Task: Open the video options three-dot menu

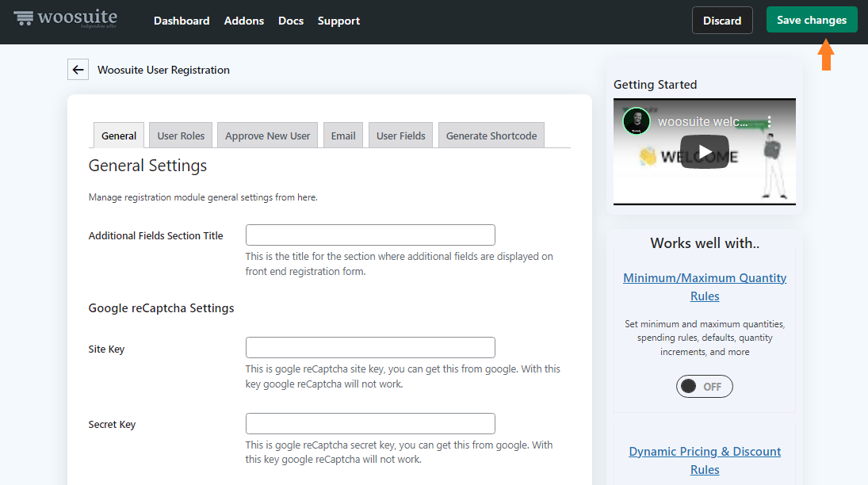Action: coord(769,122)
